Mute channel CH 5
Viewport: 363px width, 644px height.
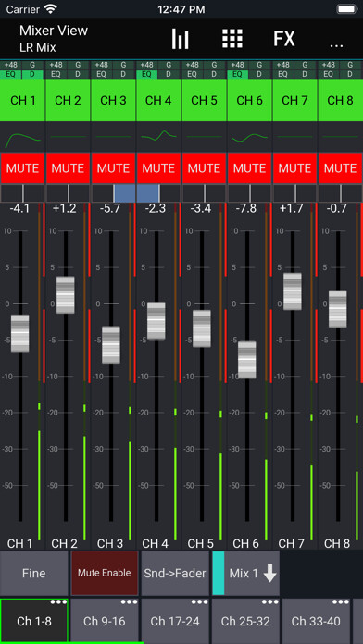204,168
